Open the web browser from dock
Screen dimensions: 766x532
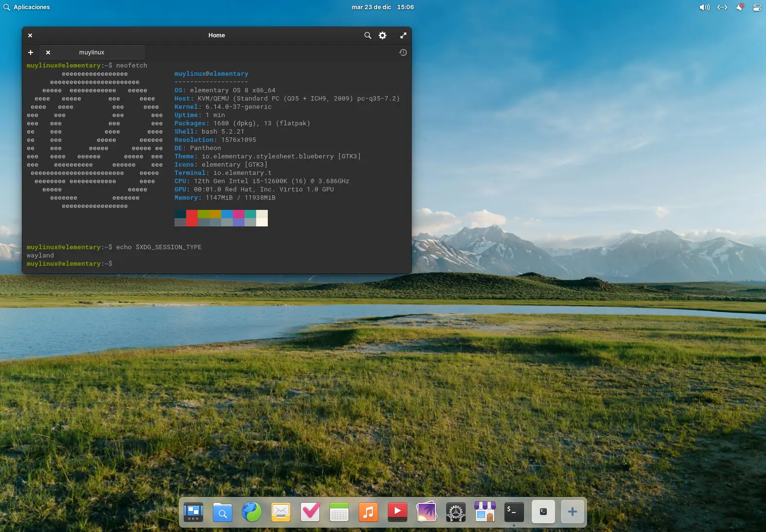(252, 512)
